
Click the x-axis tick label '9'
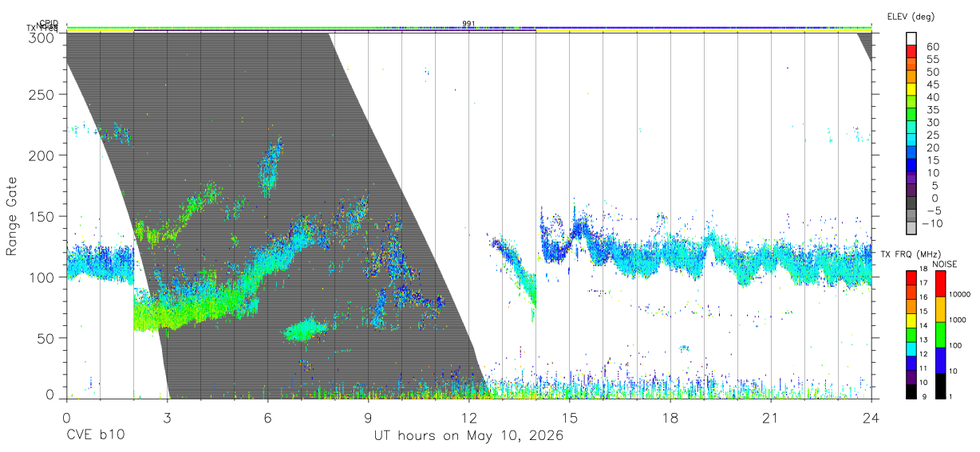(368, 418)
